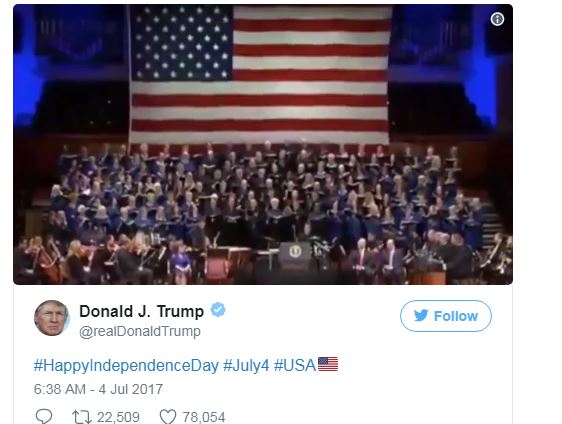This screenshot has width=562, height=424.
Task: Open the #July4 hashtag link
Action: coord(246,366)
